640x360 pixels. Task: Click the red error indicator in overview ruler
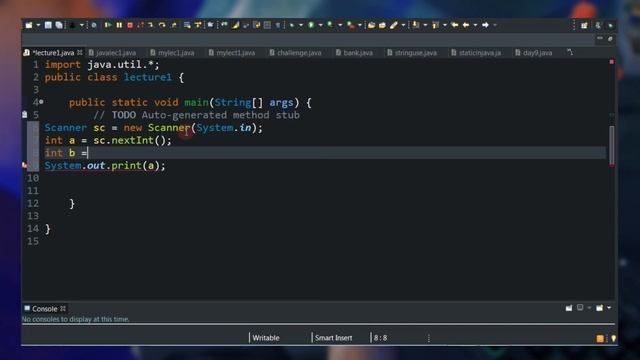point(611,62)
